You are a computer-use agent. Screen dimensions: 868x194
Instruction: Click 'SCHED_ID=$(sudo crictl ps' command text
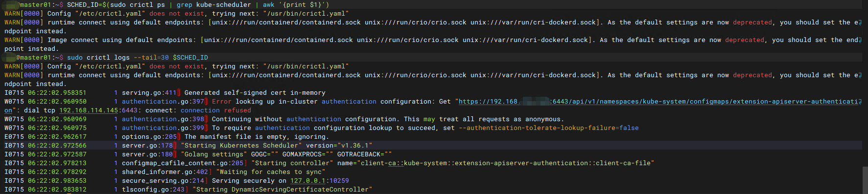(x=116, y=5)
